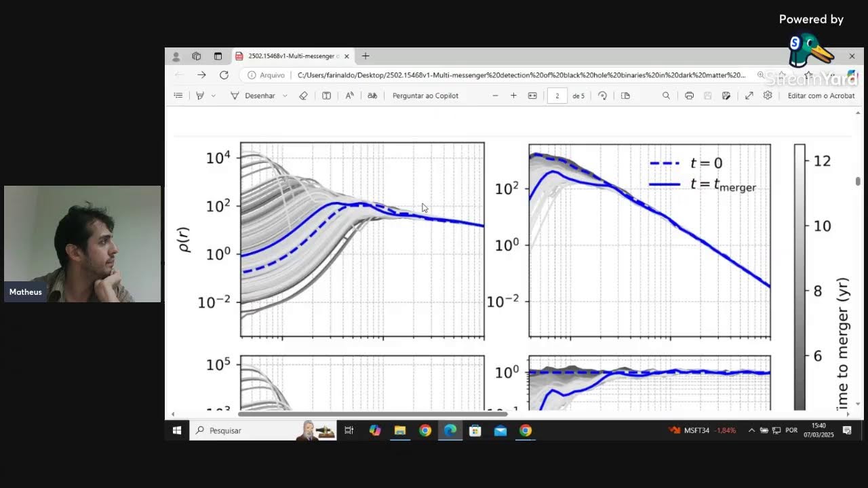Screen dimensions: 868x488
Task: Click the save icon in PDF toolbar
Action: (x=707, y=96)
